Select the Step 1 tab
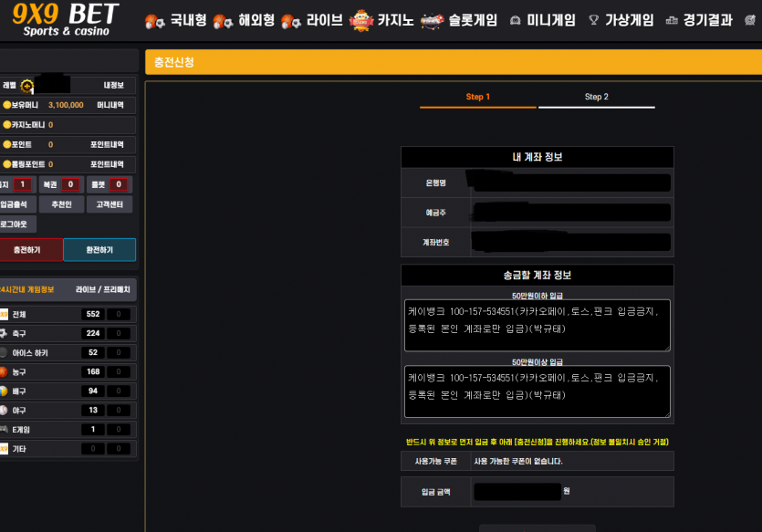The image size is (762, 532). click(x=477, y=98)
